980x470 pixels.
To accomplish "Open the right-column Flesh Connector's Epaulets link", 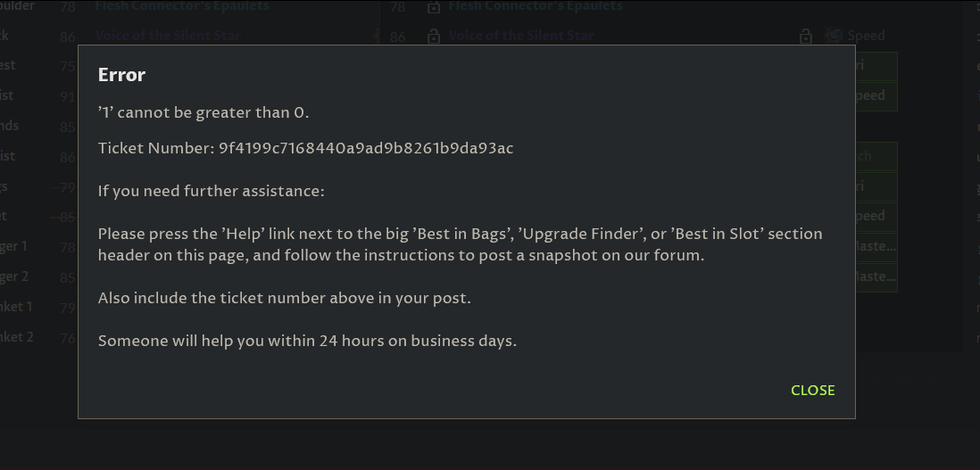I will 536,6.
